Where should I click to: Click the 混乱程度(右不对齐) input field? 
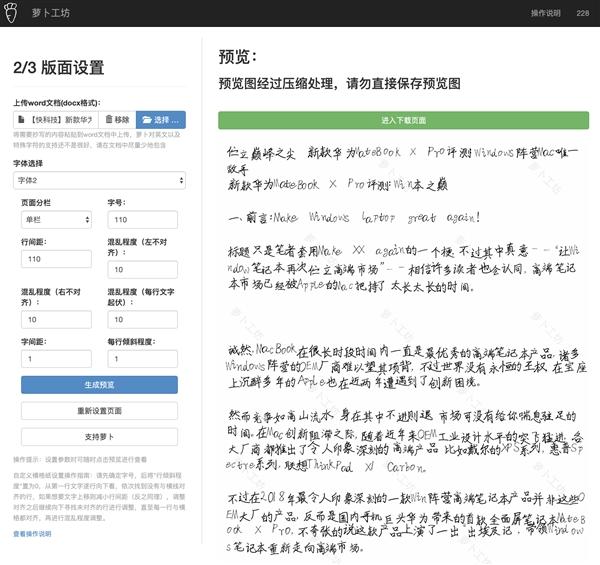pos(56,319)
